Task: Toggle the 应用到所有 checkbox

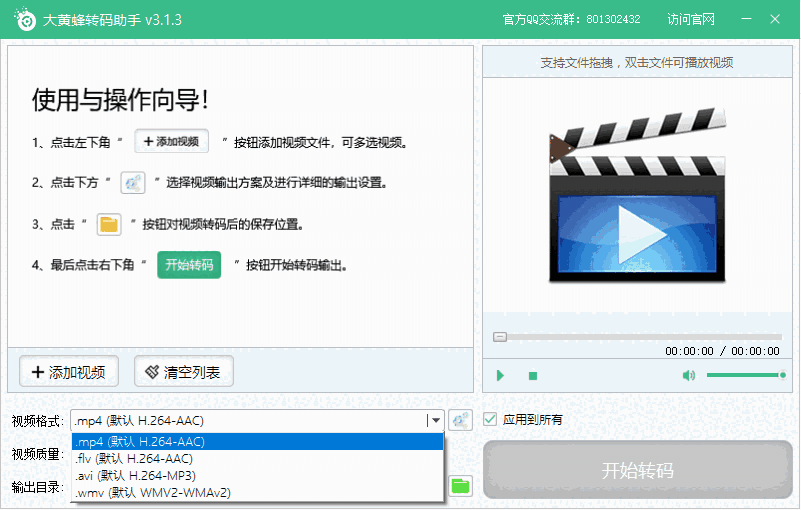Action: [x=490, y=420]
